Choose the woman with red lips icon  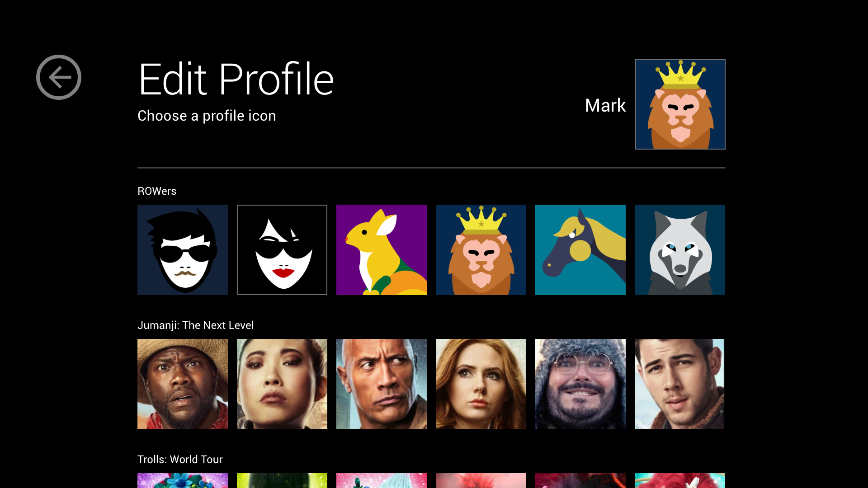(282, 250)
